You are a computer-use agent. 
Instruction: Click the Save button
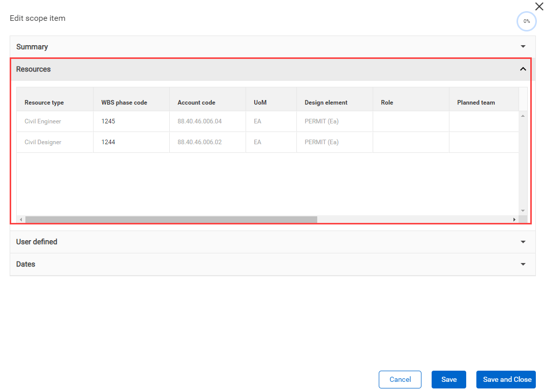[x=449, y=379]
